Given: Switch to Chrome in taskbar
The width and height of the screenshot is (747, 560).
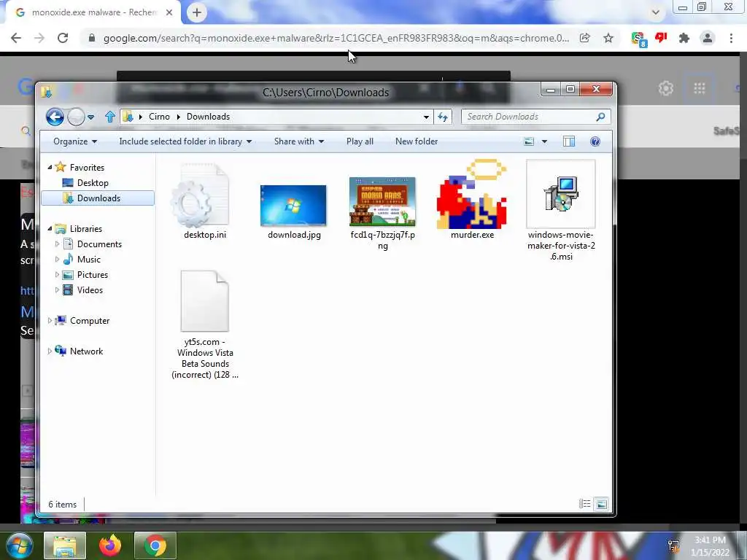Looking at the screenshot, I should (155, 545).
